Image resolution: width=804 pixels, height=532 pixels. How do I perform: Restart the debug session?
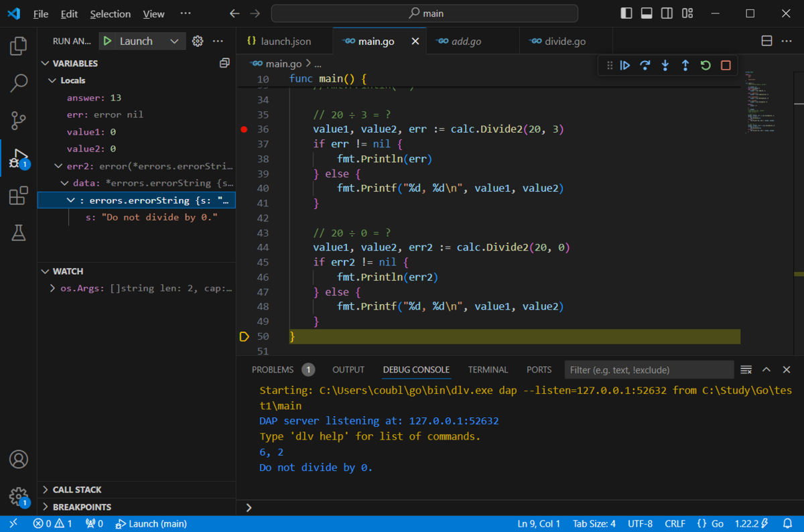click(x=705, y=65)
